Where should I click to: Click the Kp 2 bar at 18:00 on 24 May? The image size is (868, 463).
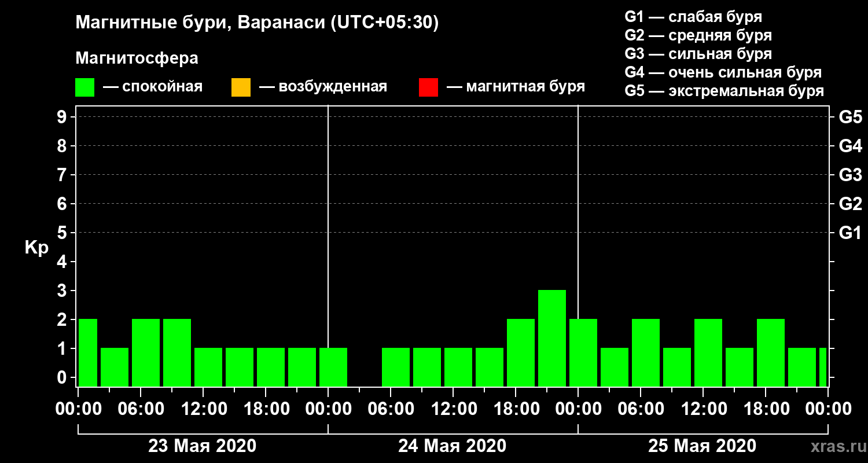pos(521,352)
